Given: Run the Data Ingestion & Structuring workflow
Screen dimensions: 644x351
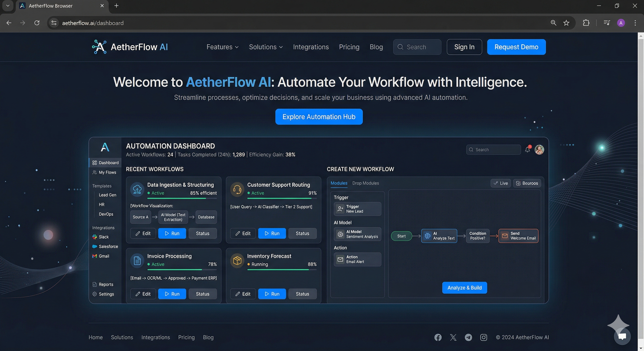Looking at the screenshot, I should (x=172, y=233).
